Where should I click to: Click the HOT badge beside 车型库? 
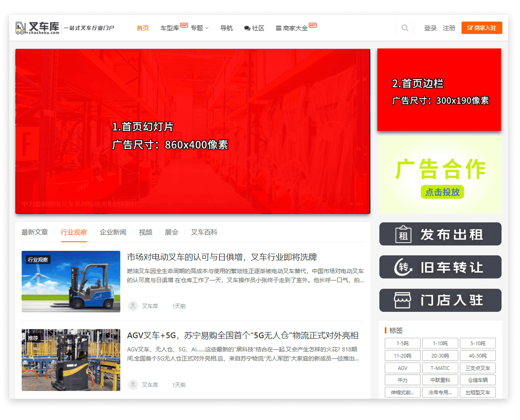pyautogui.click(x=184, y=25)
